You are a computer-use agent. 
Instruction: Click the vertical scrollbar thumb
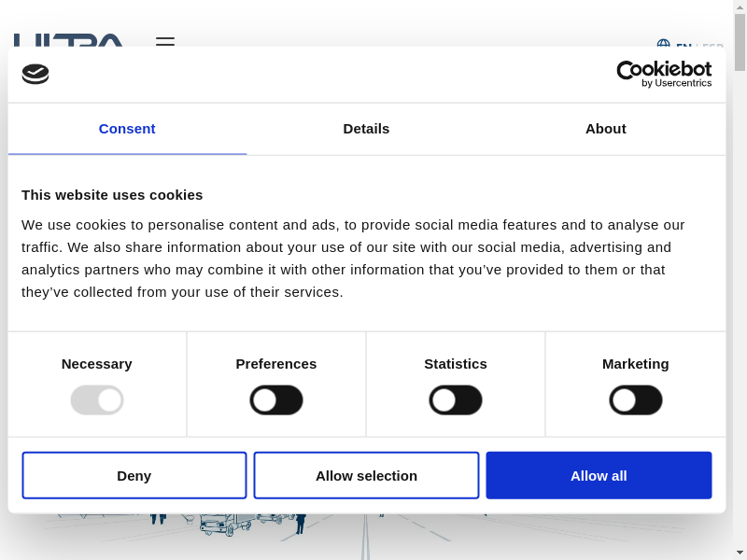pos(740,43)
